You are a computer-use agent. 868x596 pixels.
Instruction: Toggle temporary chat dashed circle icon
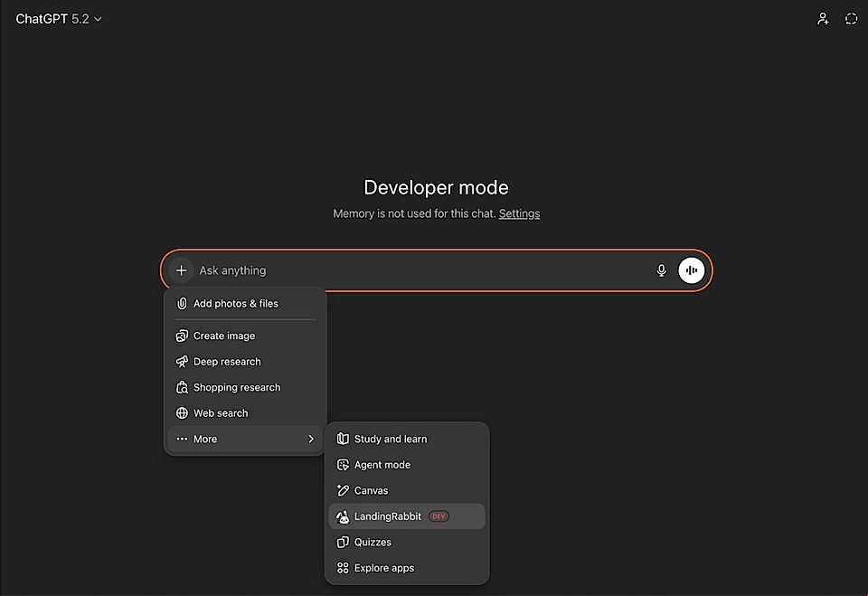click(851, 19)
